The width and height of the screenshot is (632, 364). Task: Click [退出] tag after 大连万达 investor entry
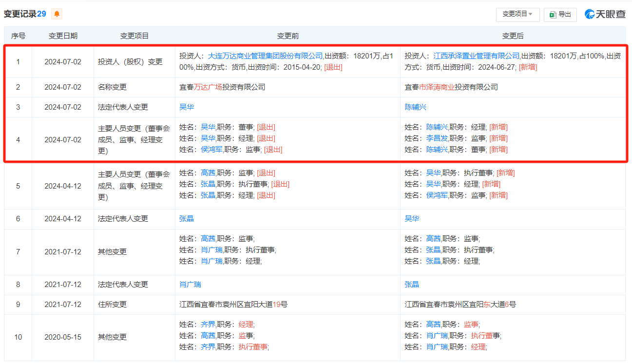[x=333, y=67]
